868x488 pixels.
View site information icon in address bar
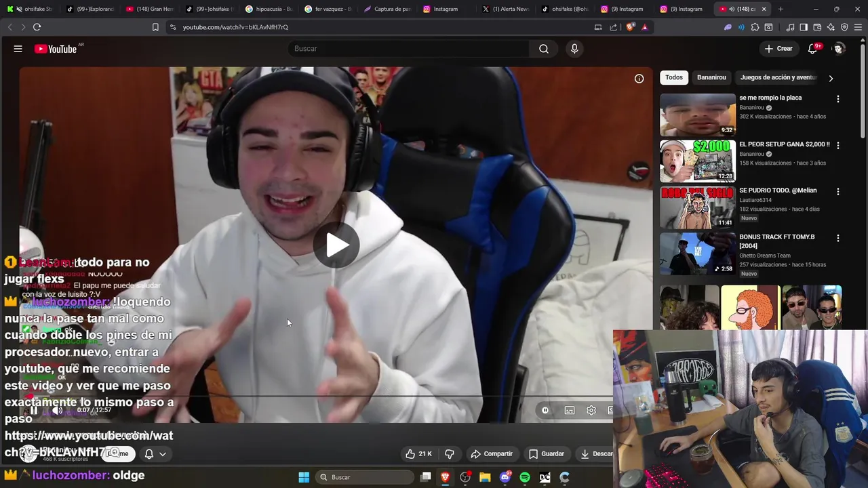pyautogui.click(x=173, y=27)
